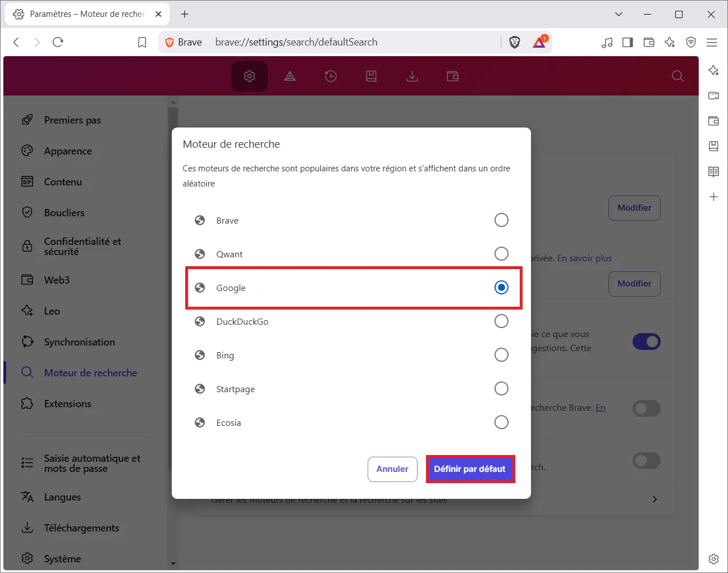Open sidebar settings gear at bottom right
The width and height of the screenshot is (728, 573).
point(713,559)
